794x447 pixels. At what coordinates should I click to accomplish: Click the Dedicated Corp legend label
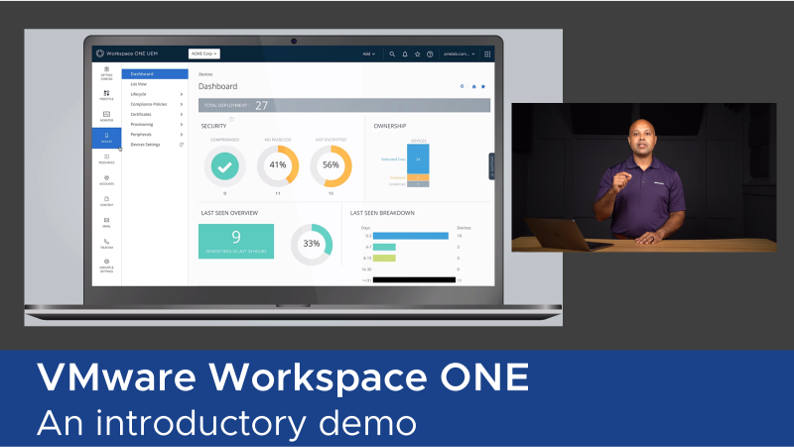pos(393,159)
